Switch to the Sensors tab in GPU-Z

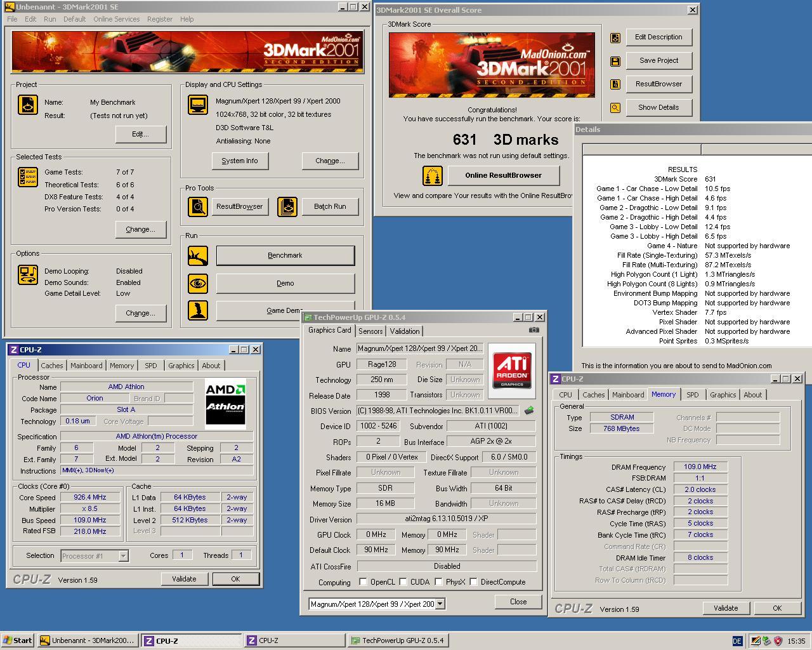370,331
